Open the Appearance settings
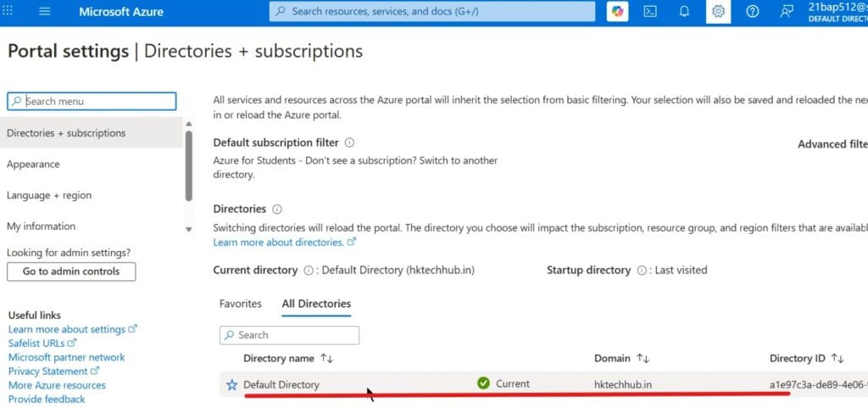 pyautogui.click(x=33, y=164)
